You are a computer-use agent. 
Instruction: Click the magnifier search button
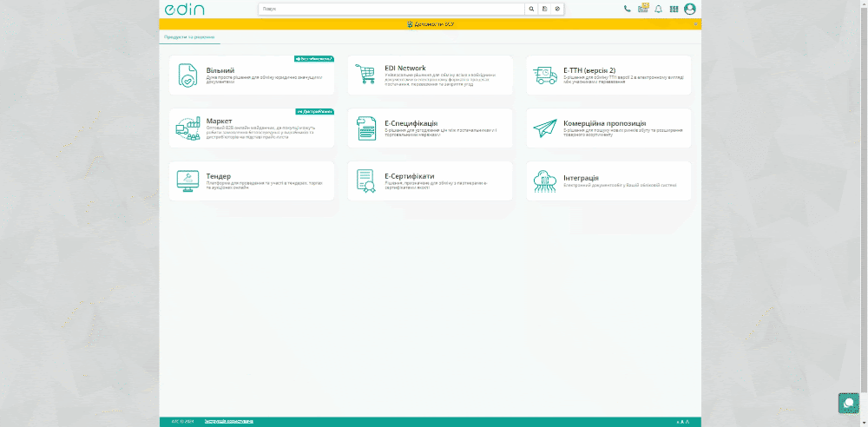(x=531, y=9)
